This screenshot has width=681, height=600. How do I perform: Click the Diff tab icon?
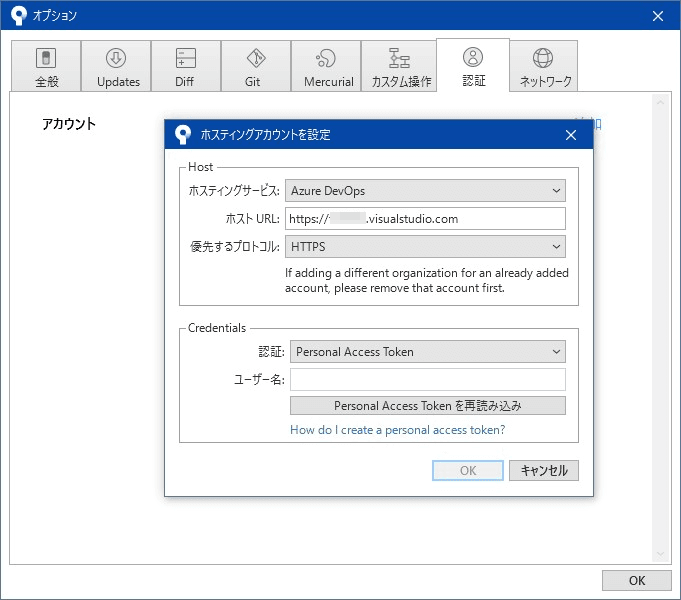coord(185,58)
